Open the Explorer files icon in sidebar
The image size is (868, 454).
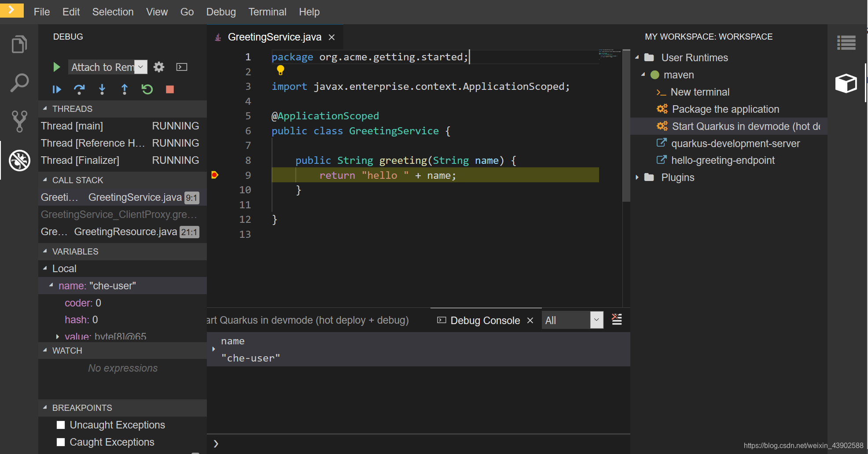pyautogui.click(x=19, y=44)
